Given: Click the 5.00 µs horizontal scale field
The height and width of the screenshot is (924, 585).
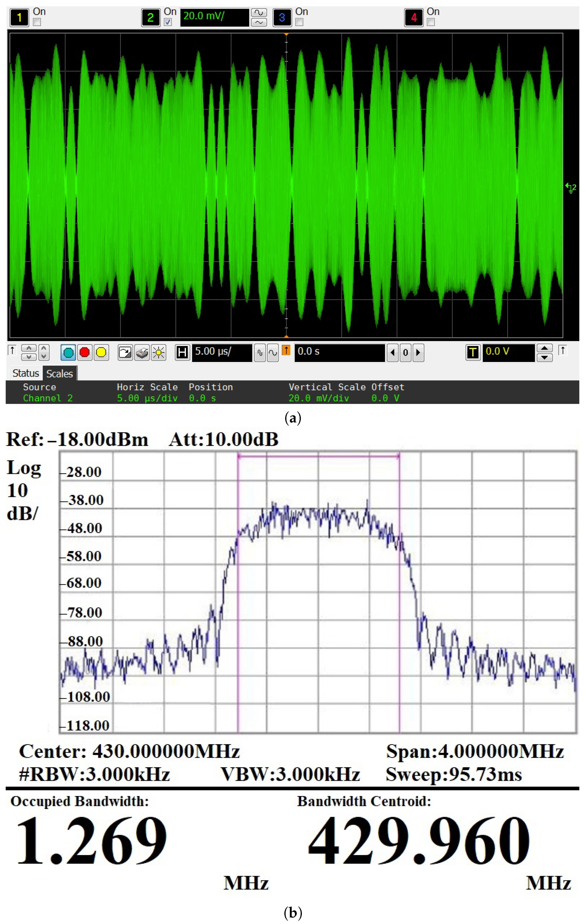Looking at the screenshot, I should (x=222, y=352).
